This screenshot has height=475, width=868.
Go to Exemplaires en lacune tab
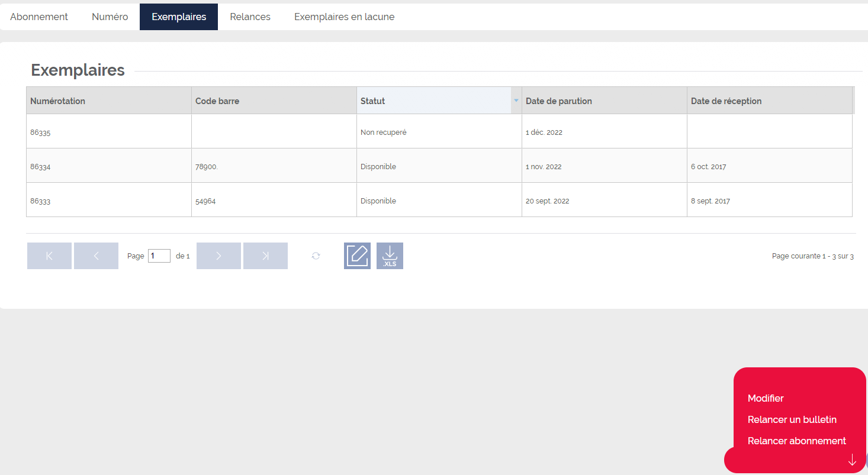click(344, 17)
